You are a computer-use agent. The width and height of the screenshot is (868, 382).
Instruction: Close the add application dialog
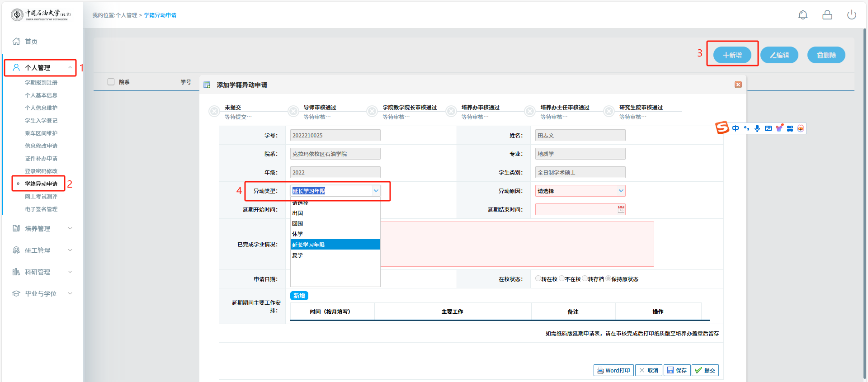click(738, 85)
